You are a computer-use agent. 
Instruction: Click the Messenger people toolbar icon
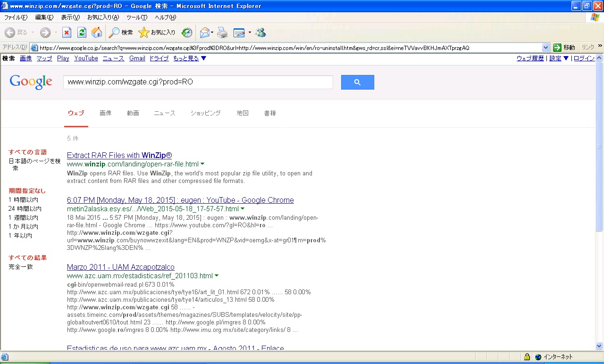(260, 33)
